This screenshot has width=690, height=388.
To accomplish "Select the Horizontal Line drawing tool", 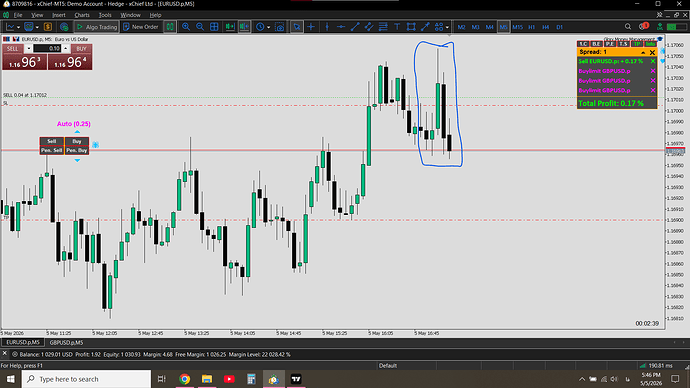I will (341, 27).
